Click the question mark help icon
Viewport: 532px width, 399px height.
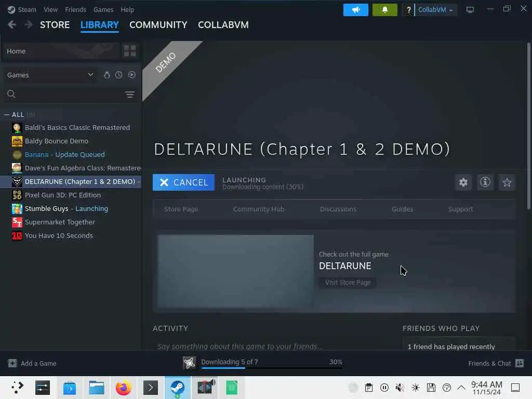(x=408, y=10)
